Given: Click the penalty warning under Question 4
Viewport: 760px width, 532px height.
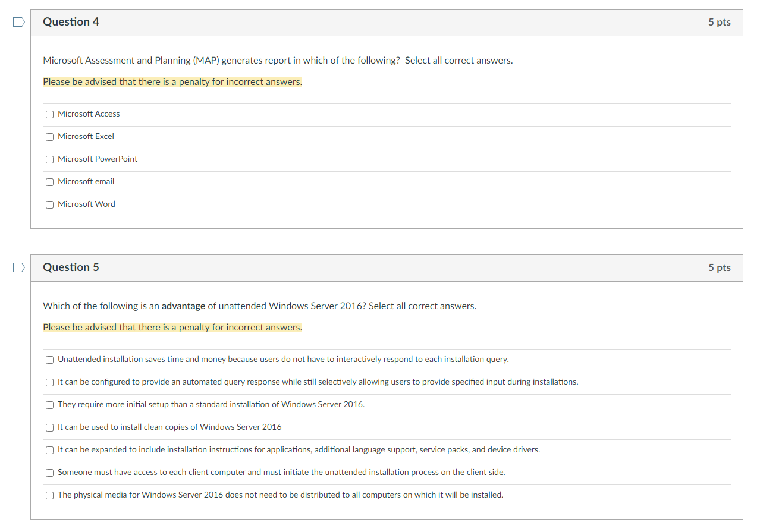Looking at the screenshot, I should [x=172, y=82].
